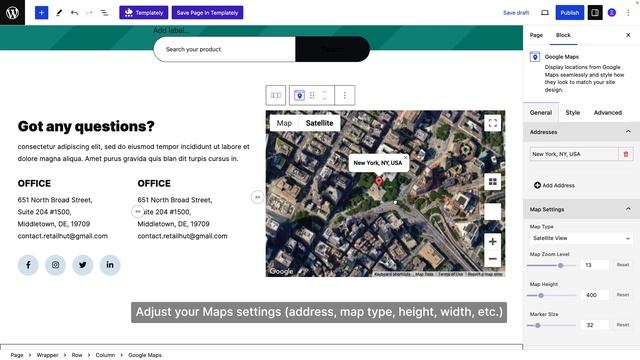Open block toolbar Options menu

[x=344, y=95]
